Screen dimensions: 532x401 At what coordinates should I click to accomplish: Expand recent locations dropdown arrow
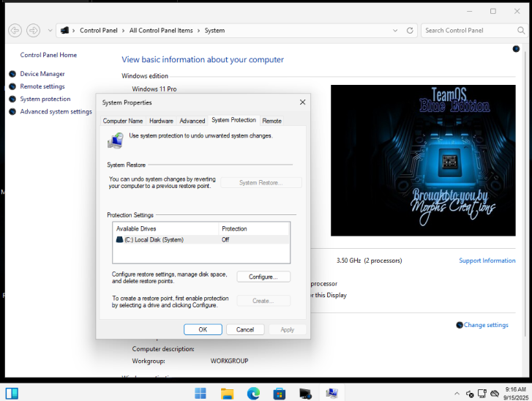(x=50, y=31)
